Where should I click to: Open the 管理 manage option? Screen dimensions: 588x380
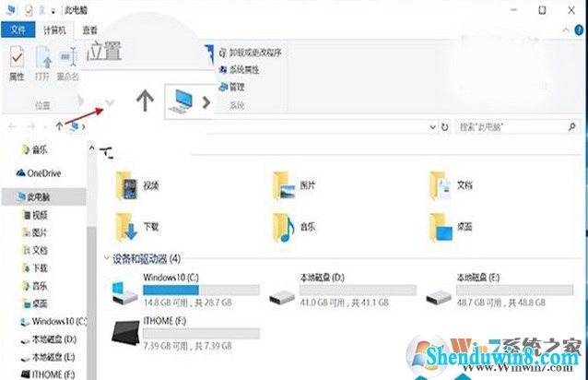coord(231,87)
